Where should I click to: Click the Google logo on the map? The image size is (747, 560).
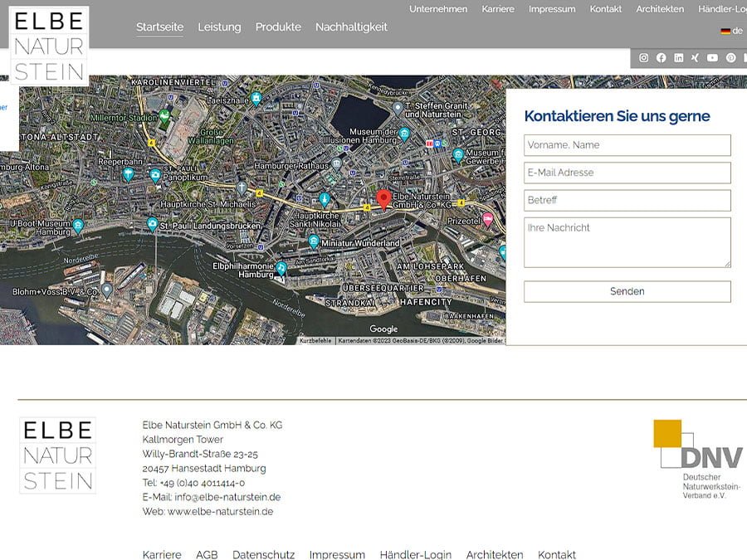pyautogui.click(x=383, y=328)
